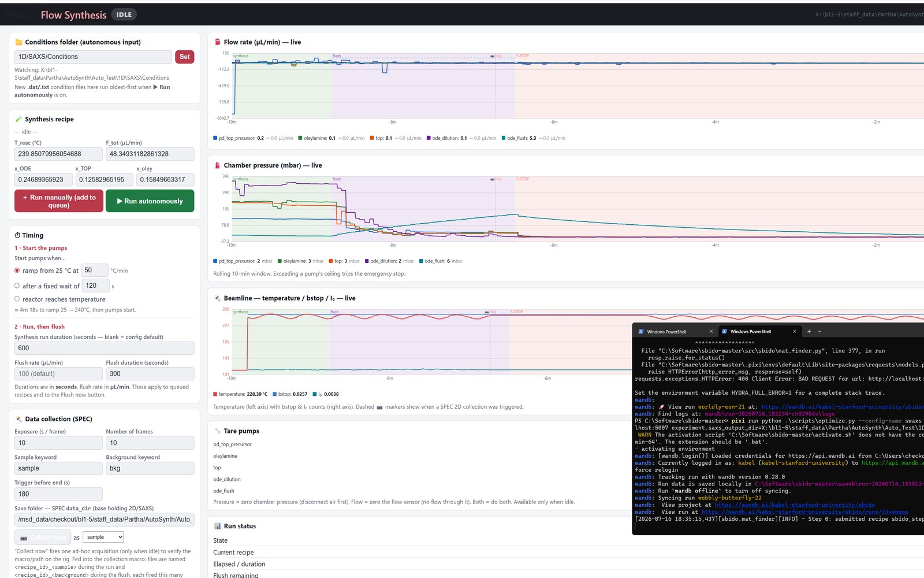Screen dimensions: 924x578
Task: Click the wrench icon beside Tare pumps
Action: [218, 431]
